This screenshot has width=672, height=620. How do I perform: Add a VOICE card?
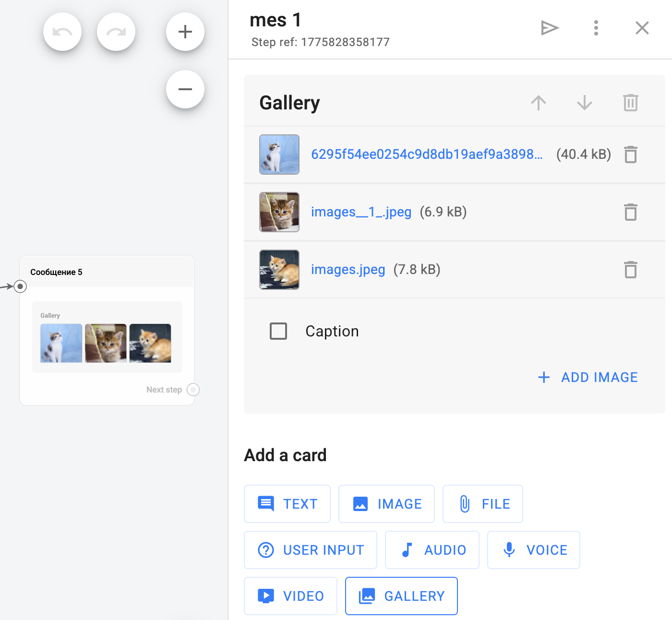click(534, 550)
